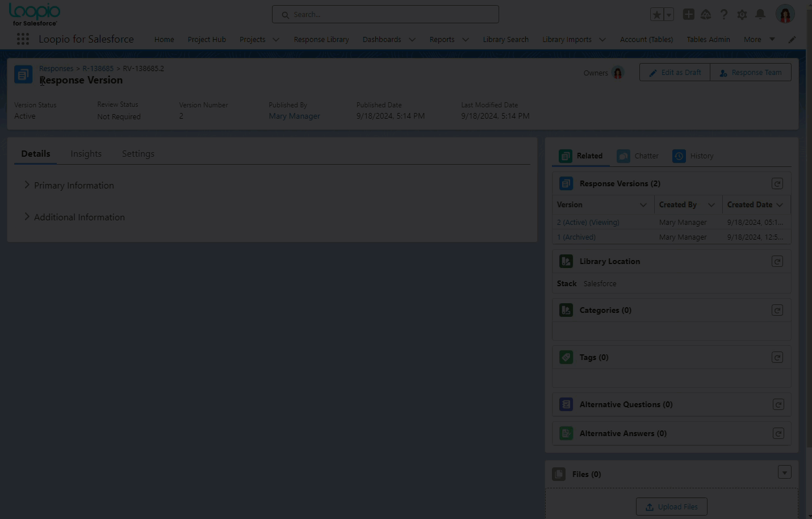The image size is (812, 519).
Task: Open Project Hub in navigation
Action: pos(207,40)
